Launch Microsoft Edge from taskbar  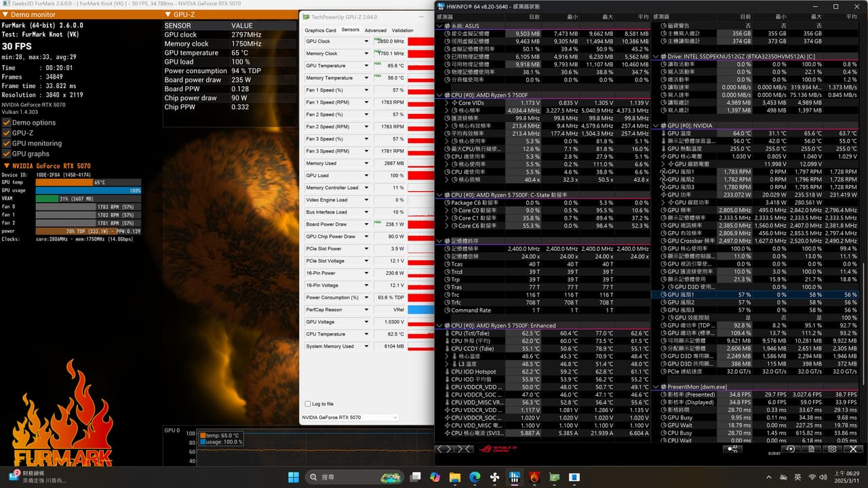[x=475, y=477]
